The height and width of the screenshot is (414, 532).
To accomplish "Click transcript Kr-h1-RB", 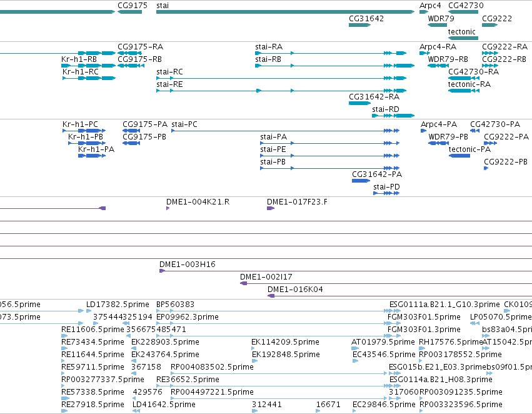I will point(88,66).
